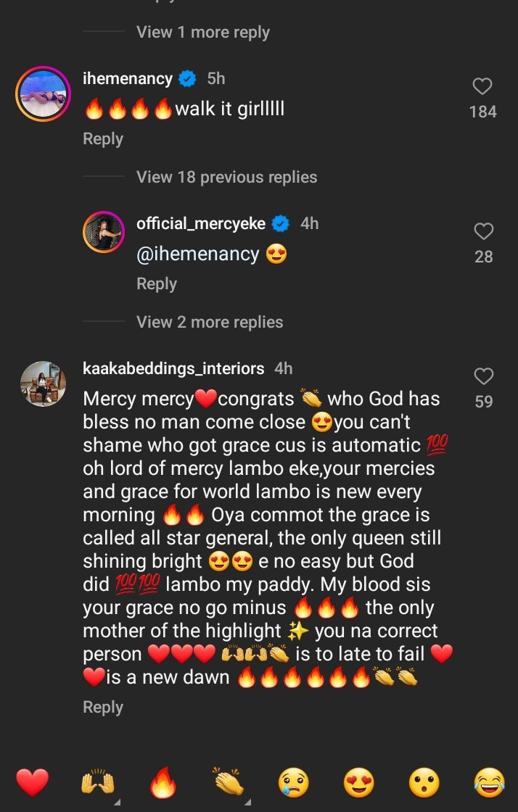Reply to kaakabeddings_interiors' comment
The height and width of the screenshot is (812, 518).
tap(103, 707)
